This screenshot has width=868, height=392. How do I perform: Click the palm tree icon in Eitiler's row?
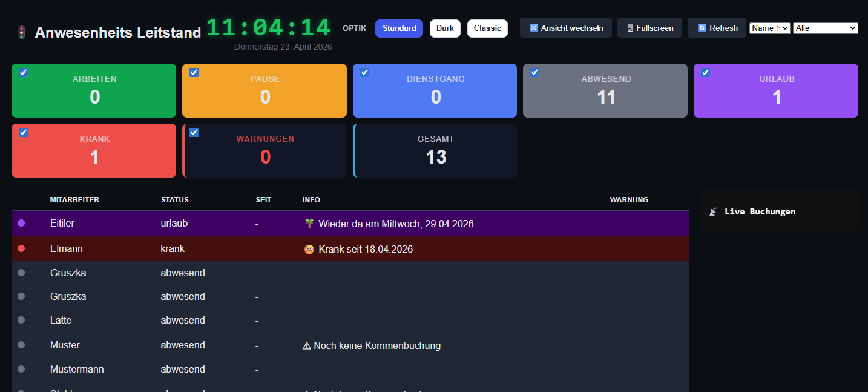[309, 224]
